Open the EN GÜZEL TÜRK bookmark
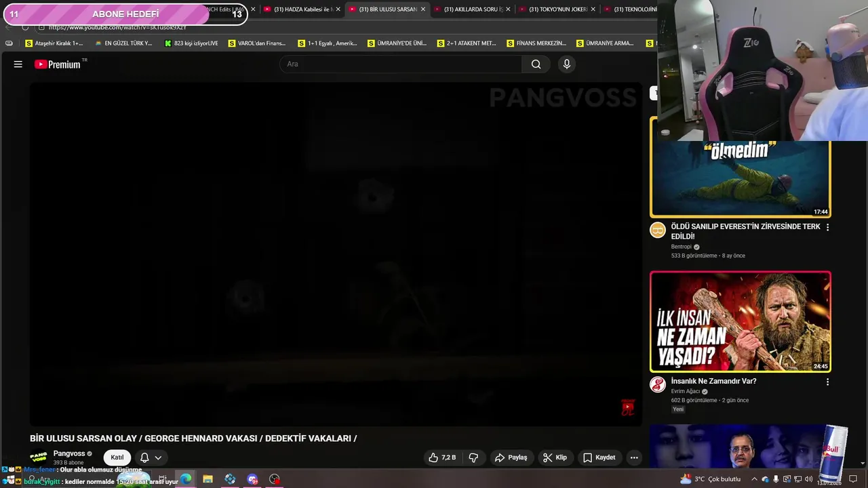 [123, 43]
